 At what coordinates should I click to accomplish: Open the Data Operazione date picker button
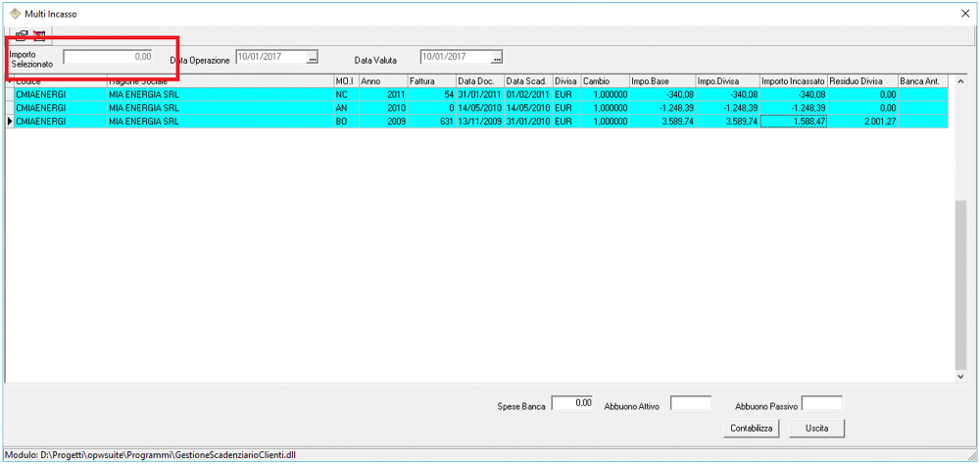coord(313,58)
